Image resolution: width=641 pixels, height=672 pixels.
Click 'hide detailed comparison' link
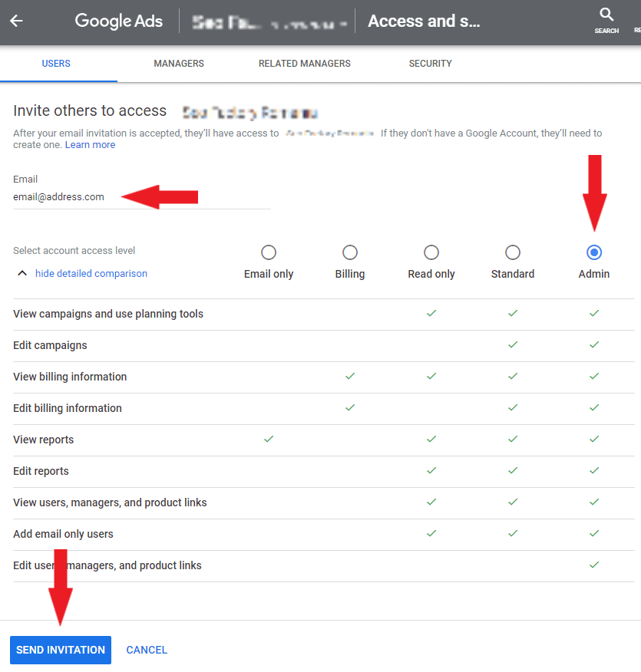(91, 273)
